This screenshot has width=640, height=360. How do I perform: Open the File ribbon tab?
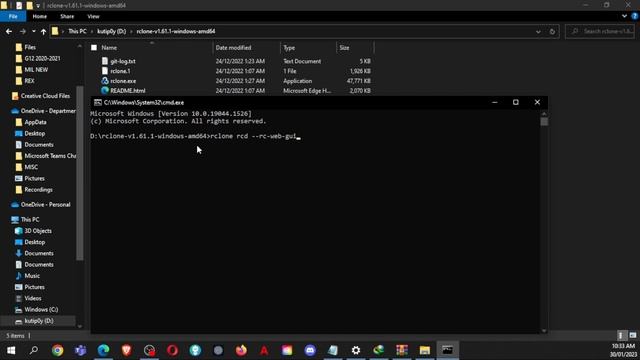click(13, 16)
